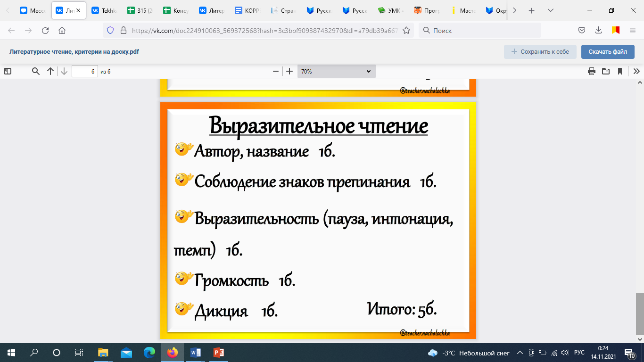Click the scrollbar down arrow
The image size is (644, 362).
point(640,339)
